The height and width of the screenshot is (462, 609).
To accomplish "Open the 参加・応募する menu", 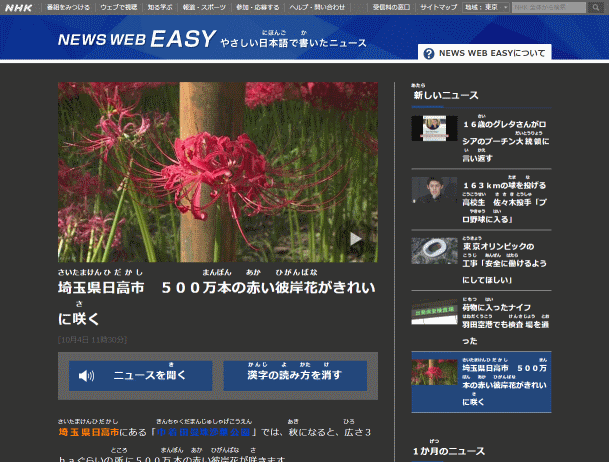I will click(258, 7).
